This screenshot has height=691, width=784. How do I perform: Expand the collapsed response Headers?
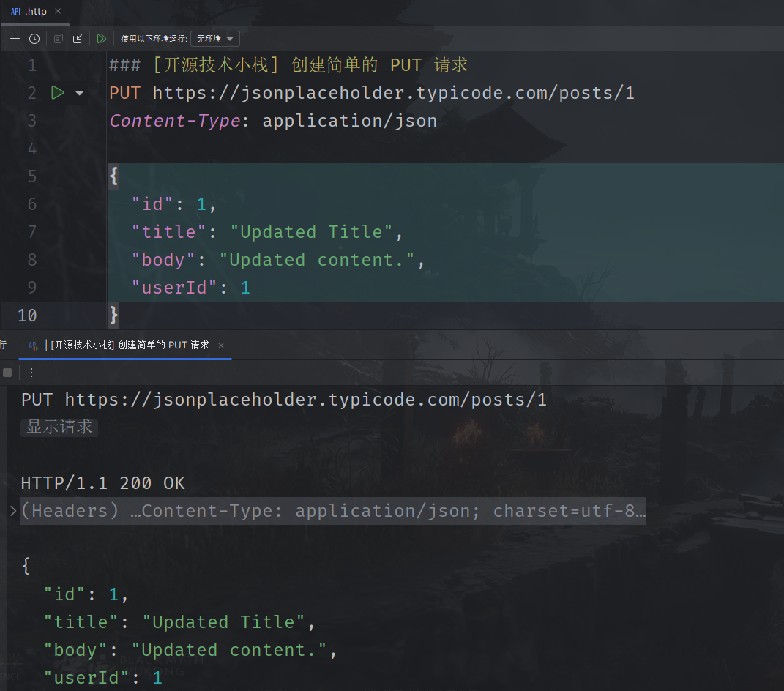point(13,510)
